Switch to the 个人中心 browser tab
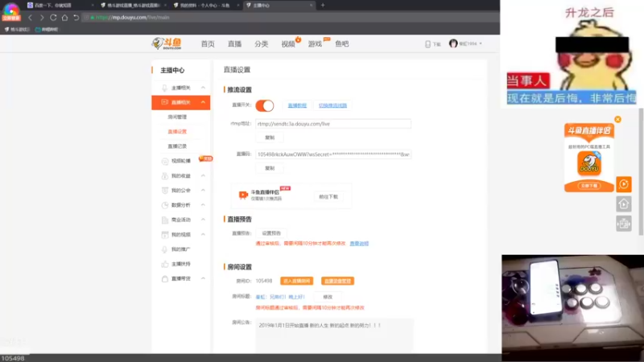This screenshot has width=644, height=362. pyautogui.click(x=206, y=6)
